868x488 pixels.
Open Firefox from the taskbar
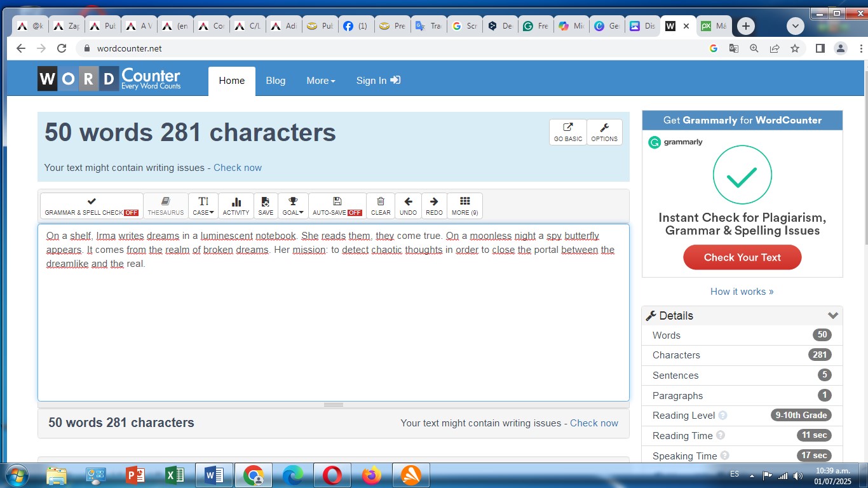click(371, 475)
